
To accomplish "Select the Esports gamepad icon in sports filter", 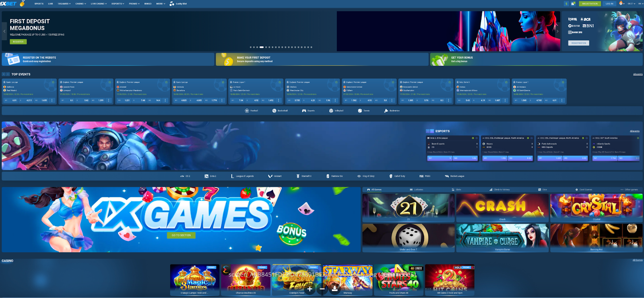I will click(304, 111).
